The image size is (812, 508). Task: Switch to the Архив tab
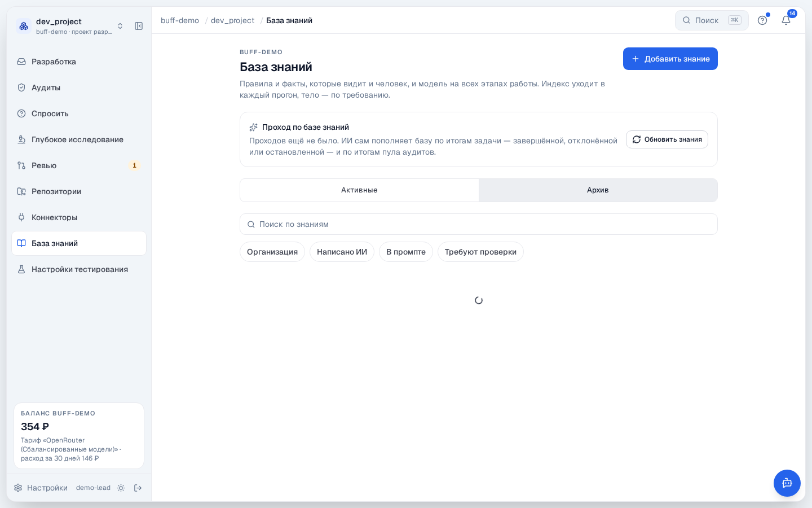click(598, 190)
